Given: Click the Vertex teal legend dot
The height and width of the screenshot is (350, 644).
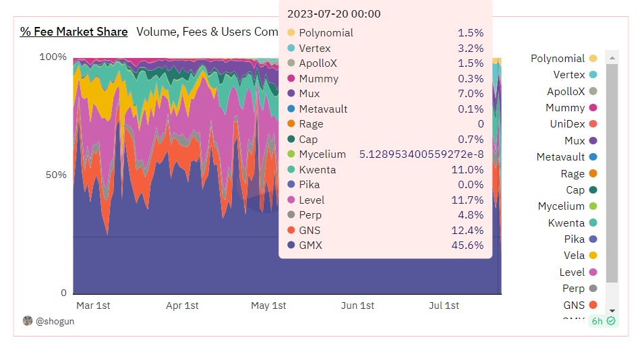Looking at the screenshot, I should click(x=593, y=75).
